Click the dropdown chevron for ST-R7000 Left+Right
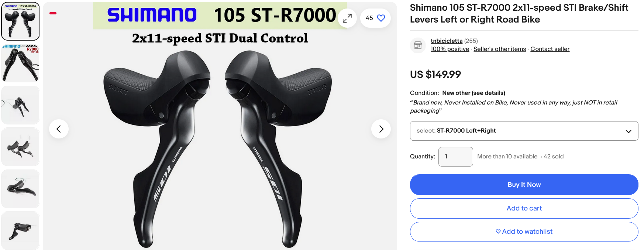Image resolution: width=644 pixels, height=250 pixels. pos(628,131)
